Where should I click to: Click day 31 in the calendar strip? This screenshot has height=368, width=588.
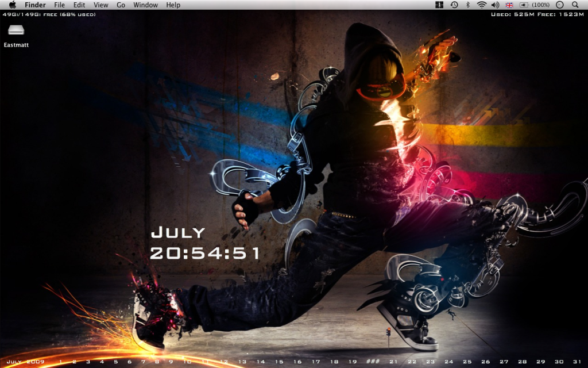[577, 362]
